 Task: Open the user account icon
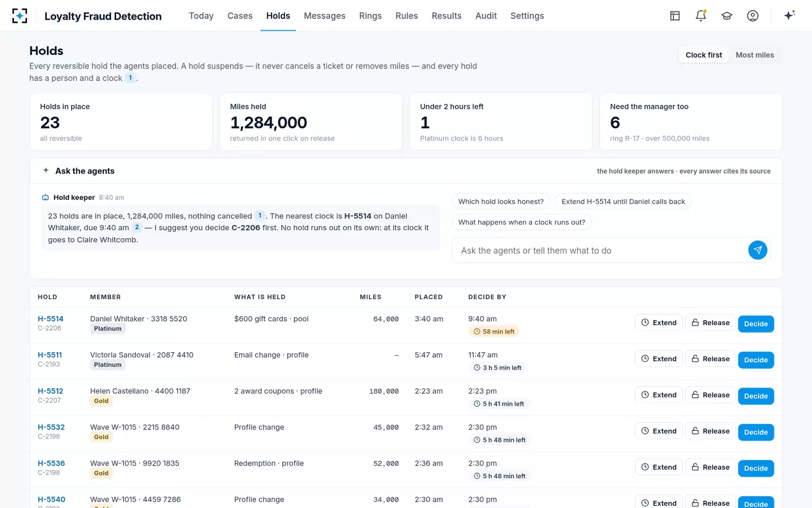(x=753, y=16)
